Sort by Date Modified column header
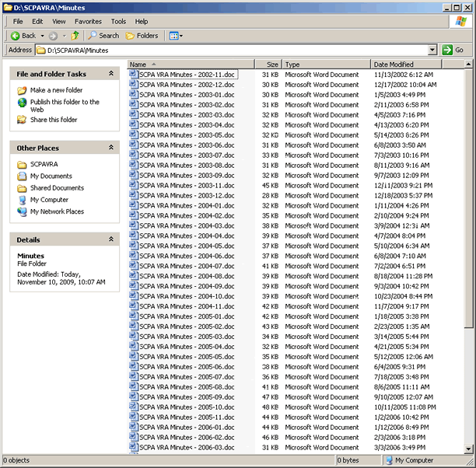 point(406,65)
